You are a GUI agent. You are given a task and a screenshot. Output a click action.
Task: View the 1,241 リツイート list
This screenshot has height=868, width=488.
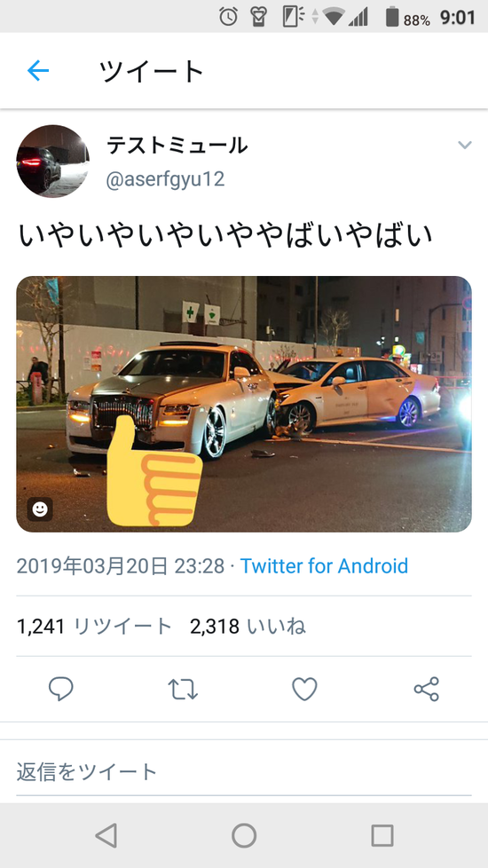(95, 627)
